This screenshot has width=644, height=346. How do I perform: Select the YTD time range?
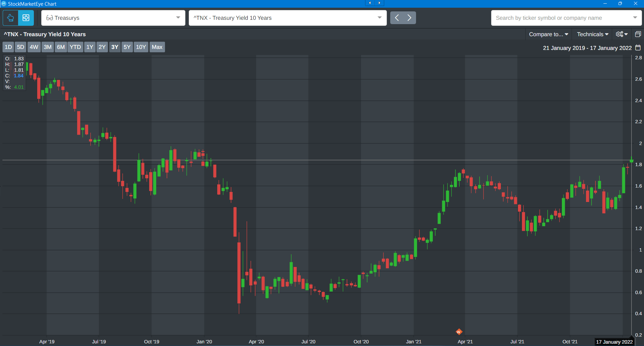tap(75, 47)
